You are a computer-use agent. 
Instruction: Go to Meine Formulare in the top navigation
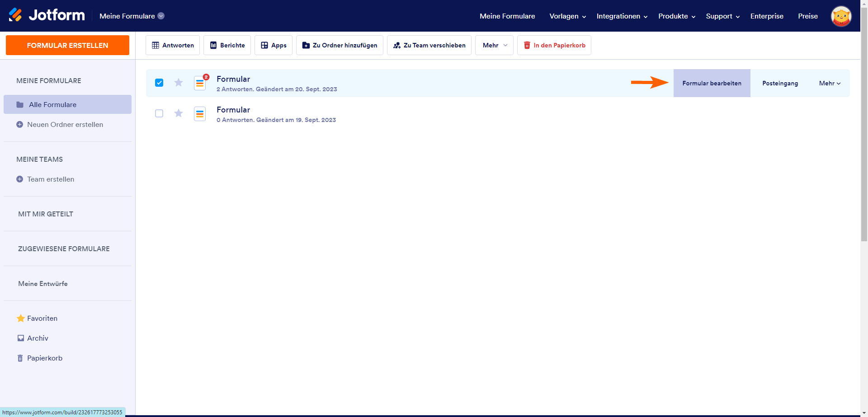pos(507,16)
